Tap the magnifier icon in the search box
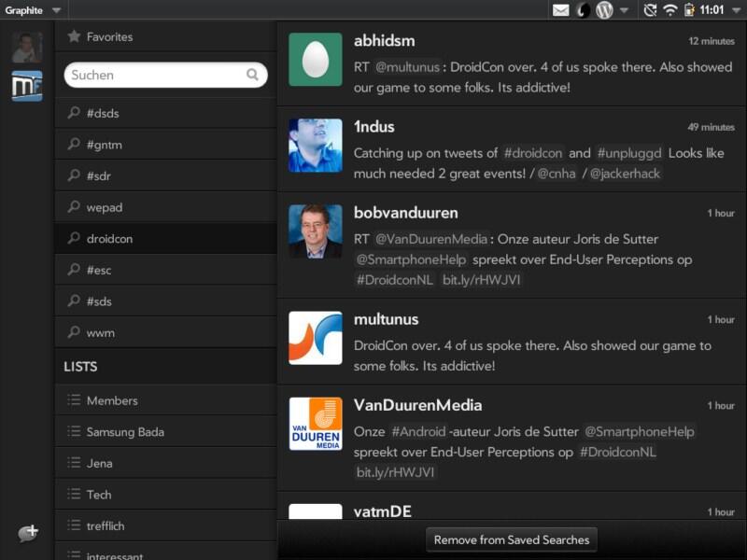747x560 pixels. point(252,75)
